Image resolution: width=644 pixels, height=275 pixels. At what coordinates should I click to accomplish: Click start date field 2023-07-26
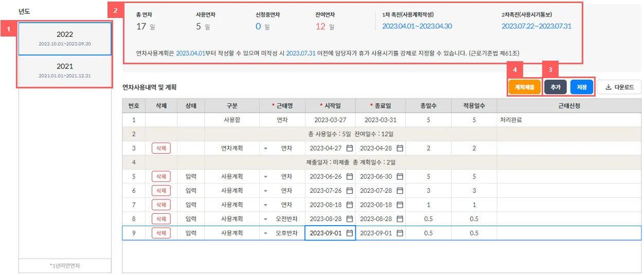[x=331, y=191]
